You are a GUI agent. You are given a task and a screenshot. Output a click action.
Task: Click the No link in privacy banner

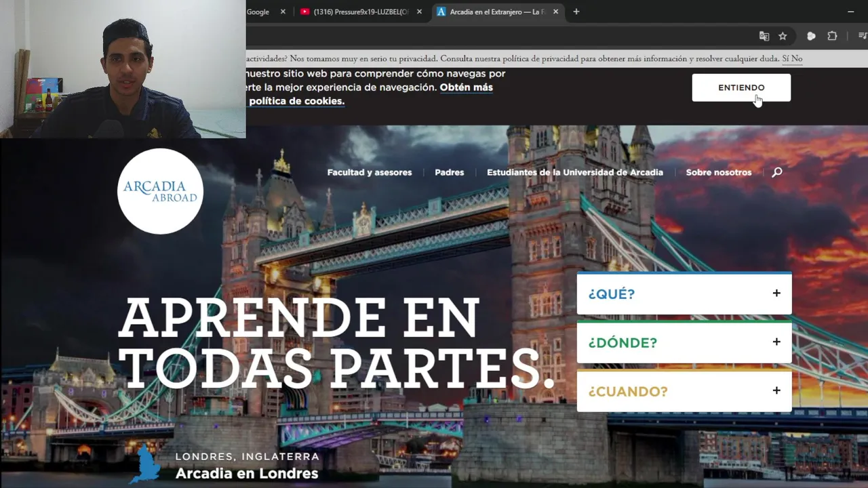click(x=797, y=59)
